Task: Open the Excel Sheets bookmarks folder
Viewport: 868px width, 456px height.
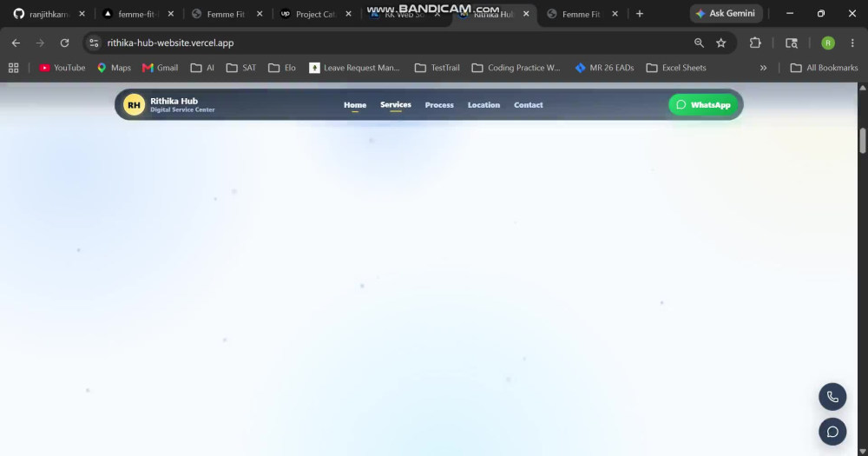Action: tap(676, 68)
